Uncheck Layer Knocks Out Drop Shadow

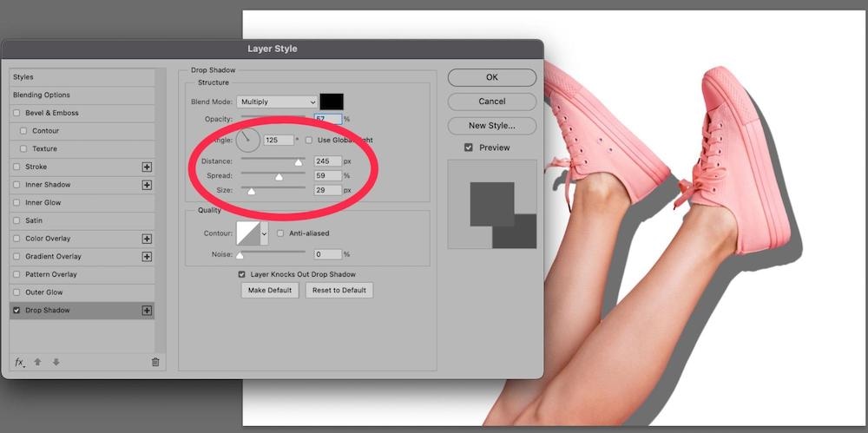point(242,274)
